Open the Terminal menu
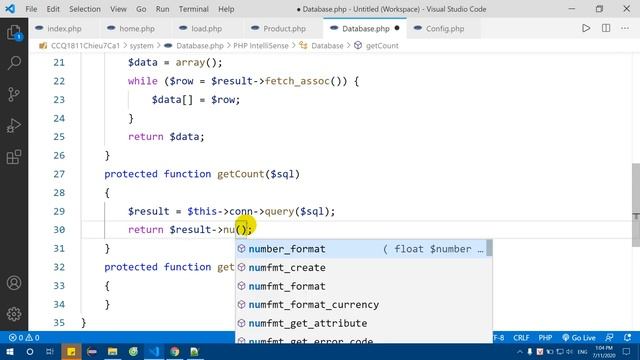This screenshot has height=360, width=640. click(x=193, y=9)
